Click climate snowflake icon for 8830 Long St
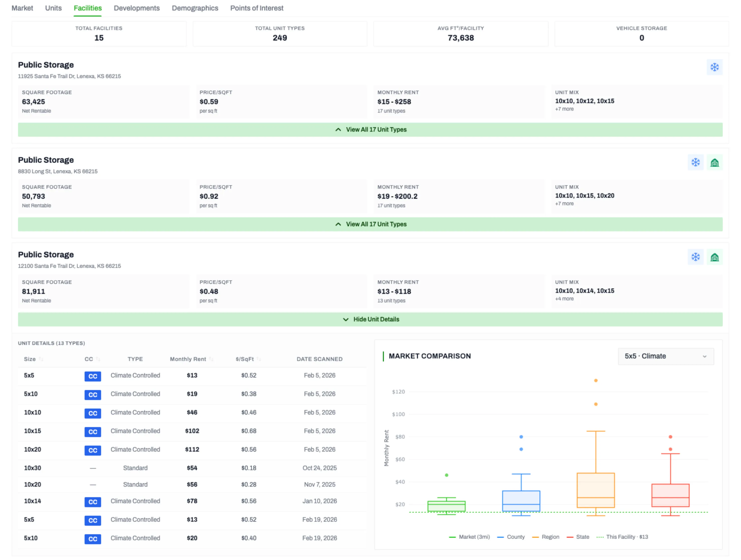 tap(695, 162)
